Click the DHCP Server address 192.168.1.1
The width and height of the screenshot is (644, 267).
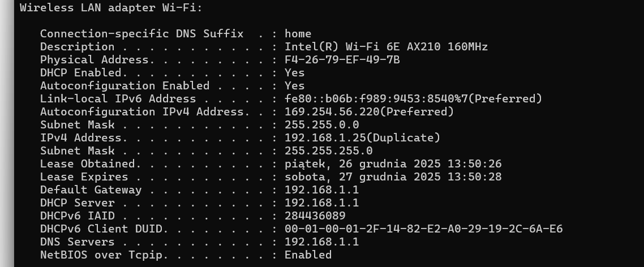321,203
